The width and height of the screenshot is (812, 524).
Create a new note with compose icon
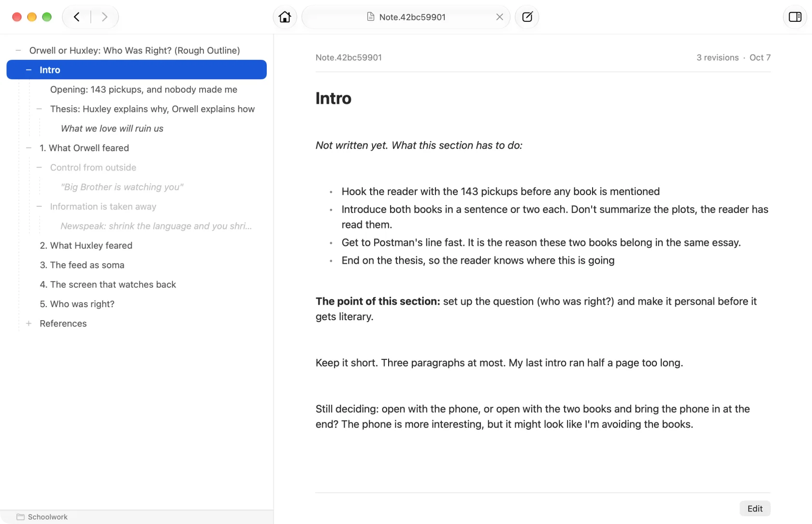pos(527,17)
